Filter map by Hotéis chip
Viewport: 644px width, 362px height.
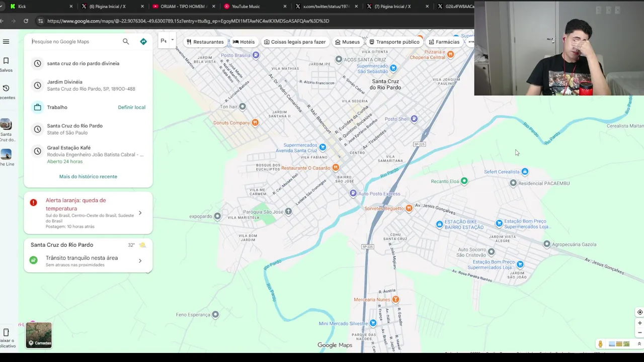point(244,42)
